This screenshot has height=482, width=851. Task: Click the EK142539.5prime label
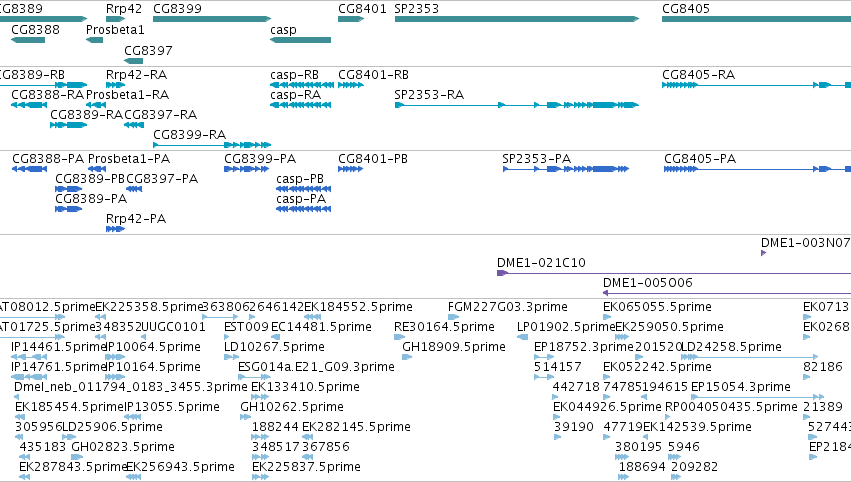697,427
